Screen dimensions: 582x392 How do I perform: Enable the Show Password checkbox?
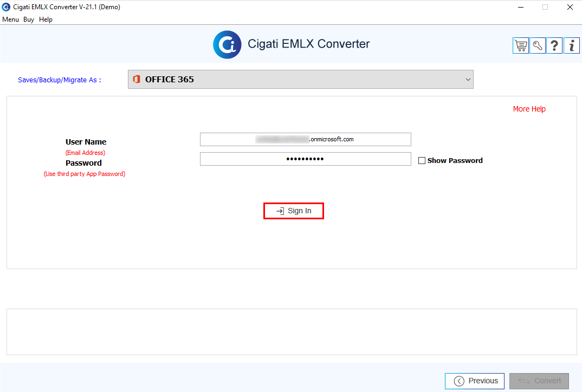coord(422,161)
